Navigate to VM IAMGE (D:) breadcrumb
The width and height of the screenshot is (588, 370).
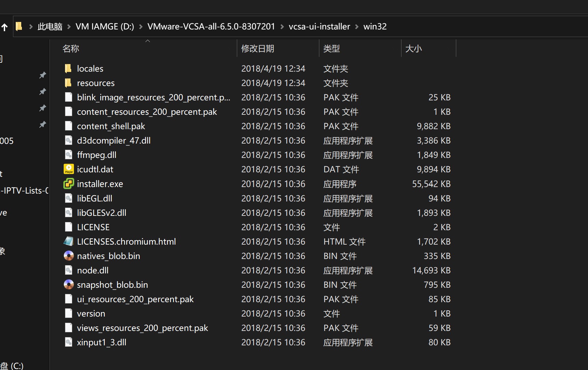pos(105,27)
